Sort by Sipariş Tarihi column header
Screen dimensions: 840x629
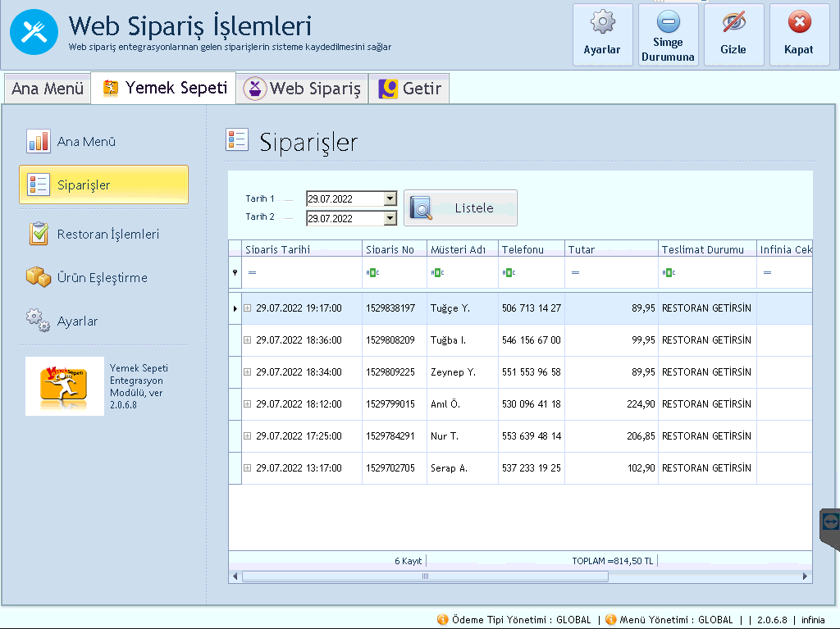tap(302, 249)
